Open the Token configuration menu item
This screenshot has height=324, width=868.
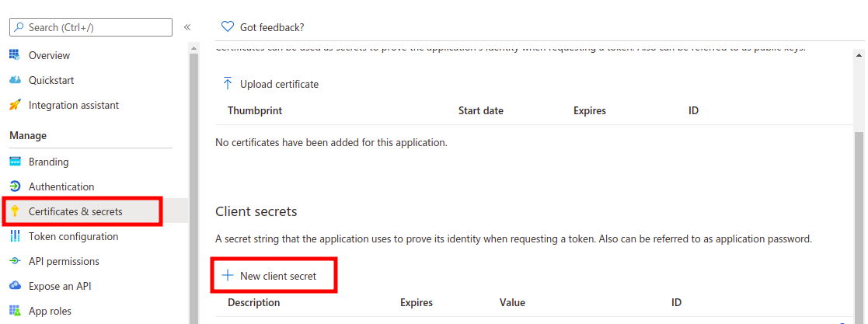pyautogui.click(x=73, y=236)
